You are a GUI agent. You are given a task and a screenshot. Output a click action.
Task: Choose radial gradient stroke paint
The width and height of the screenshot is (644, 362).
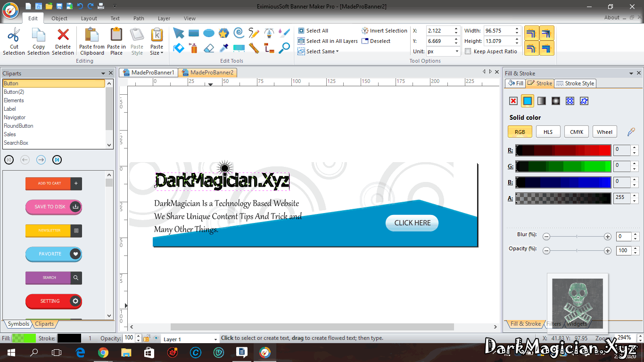click(556, 101)
